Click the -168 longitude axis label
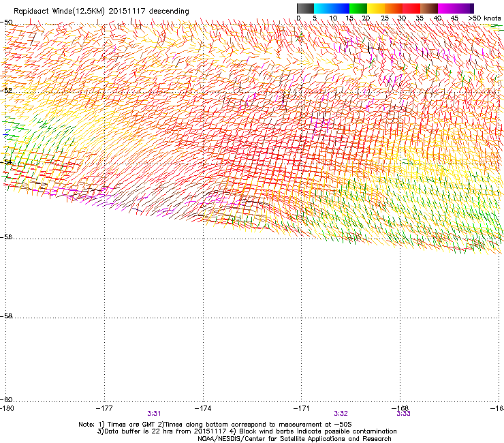Screen dimensions: 504x443 400,408
